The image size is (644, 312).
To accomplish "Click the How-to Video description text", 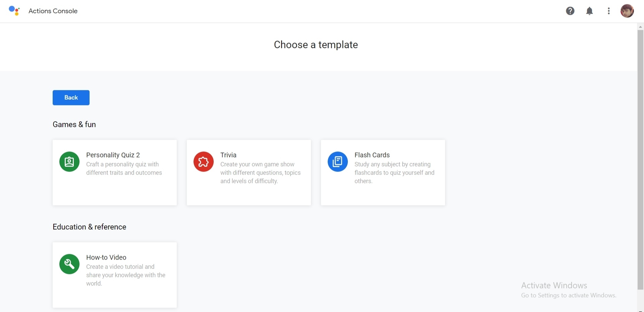I will tap(125, 275).
